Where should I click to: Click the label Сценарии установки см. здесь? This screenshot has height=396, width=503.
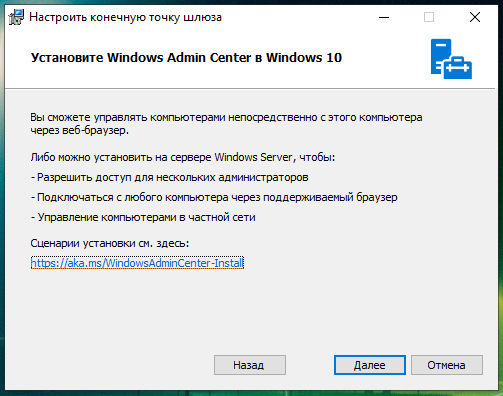point(110,243)
